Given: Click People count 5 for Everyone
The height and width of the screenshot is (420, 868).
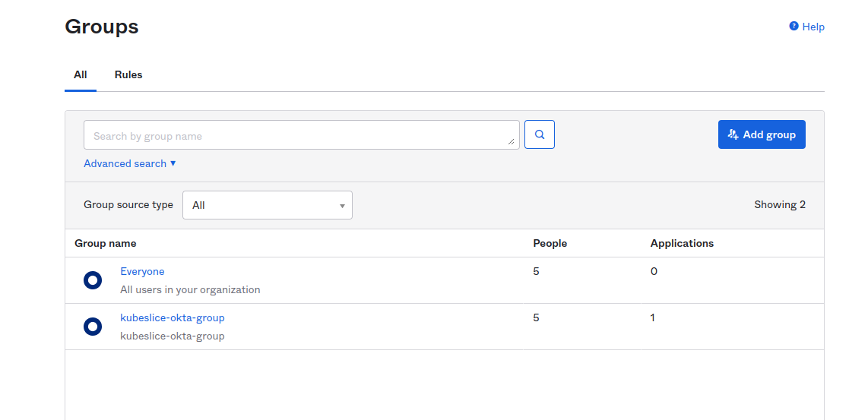Looking at the screenshot, I should click(536, 271).
